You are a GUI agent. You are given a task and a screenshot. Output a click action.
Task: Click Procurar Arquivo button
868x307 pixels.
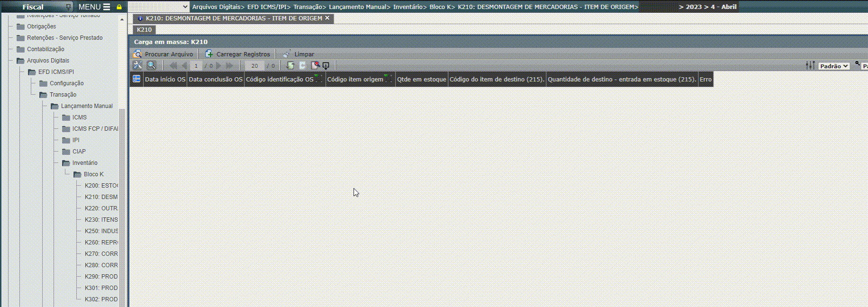[163, 54]
